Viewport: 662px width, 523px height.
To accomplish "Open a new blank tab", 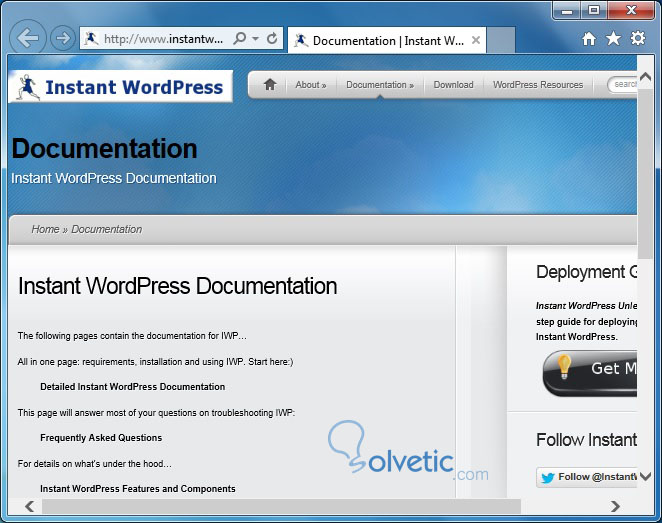I will pyautogui.click(x=501, y=41).
